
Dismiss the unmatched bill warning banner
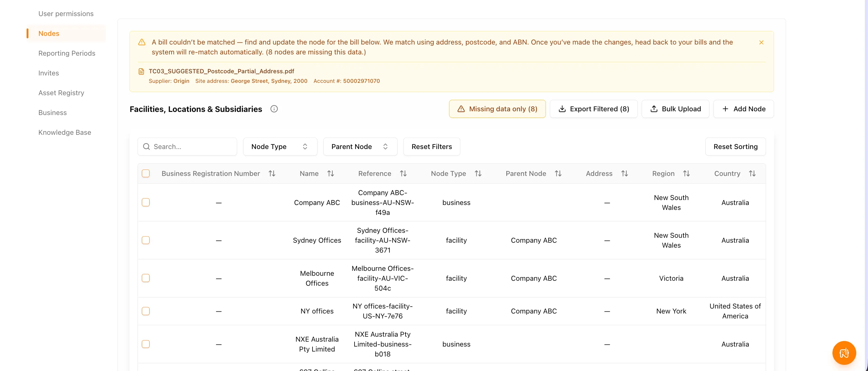tap(761, 42)
